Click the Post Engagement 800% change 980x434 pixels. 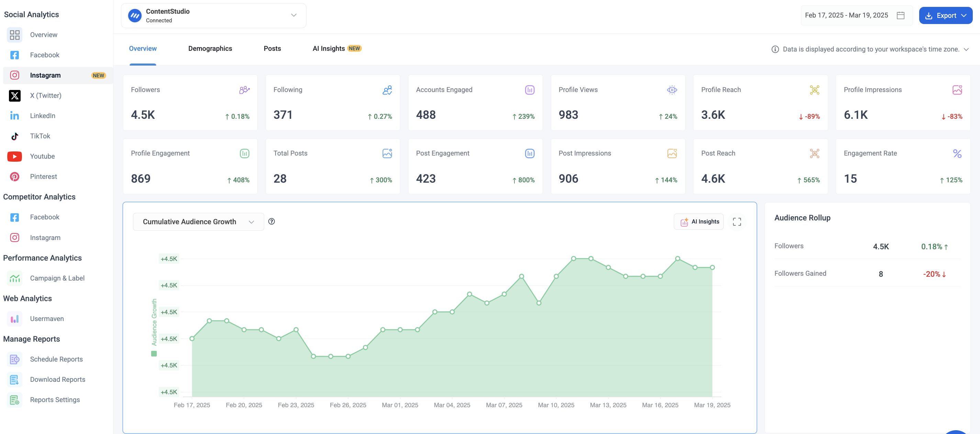523,180
